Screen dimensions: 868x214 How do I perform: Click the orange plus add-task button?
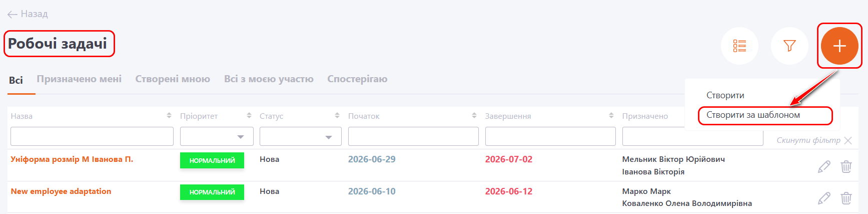point(839,46)
